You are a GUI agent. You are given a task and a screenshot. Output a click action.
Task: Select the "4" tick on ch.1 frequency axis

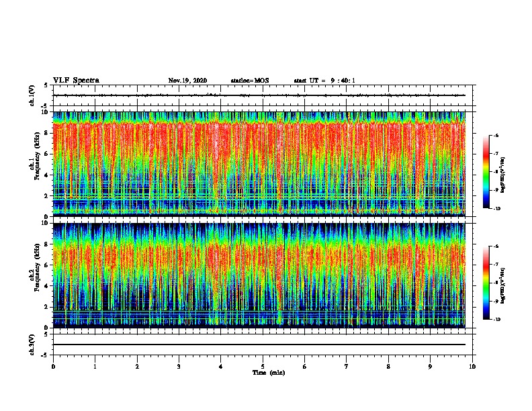pyautogui.click(x=47, y=175)
